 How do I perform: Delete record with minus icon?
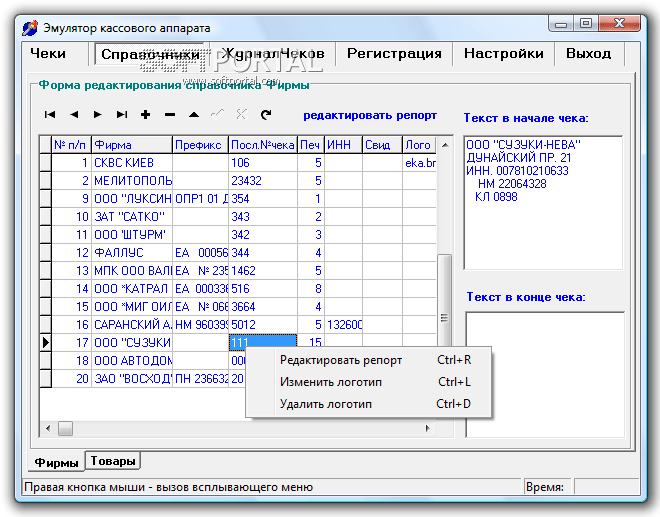[x=170, y=115]
